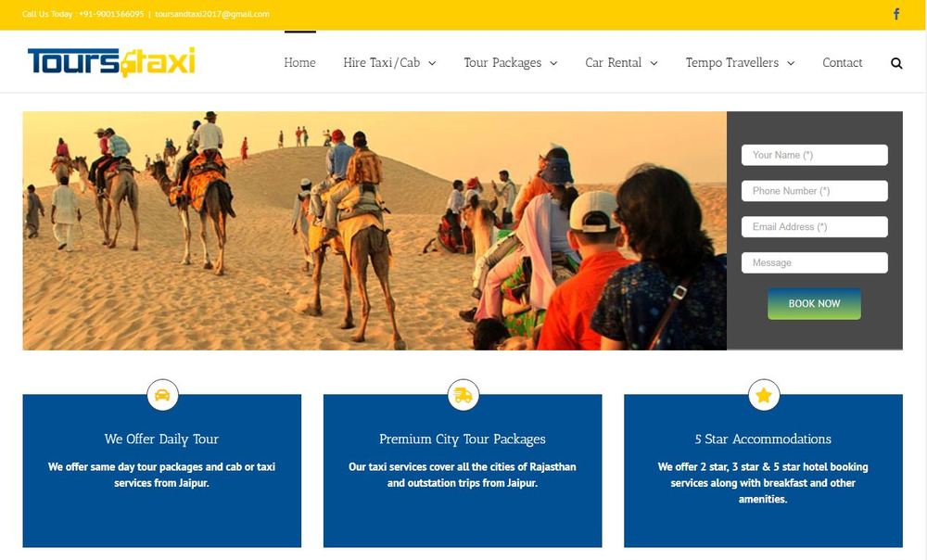Expand the Tour Packages dropdown arrow
This screenshot has height=560, width=927.
[x=553, y=63]
